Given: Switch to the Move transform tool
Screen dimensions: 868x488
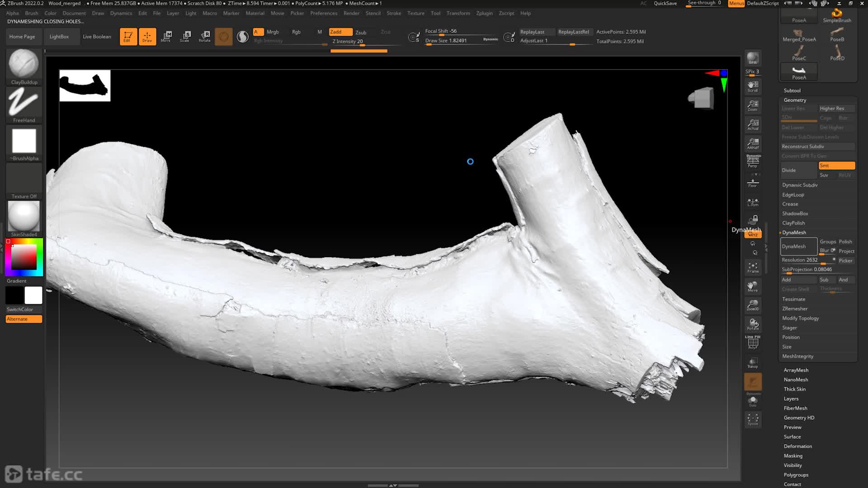Looking at the screenshot, I should pos(166,37).
